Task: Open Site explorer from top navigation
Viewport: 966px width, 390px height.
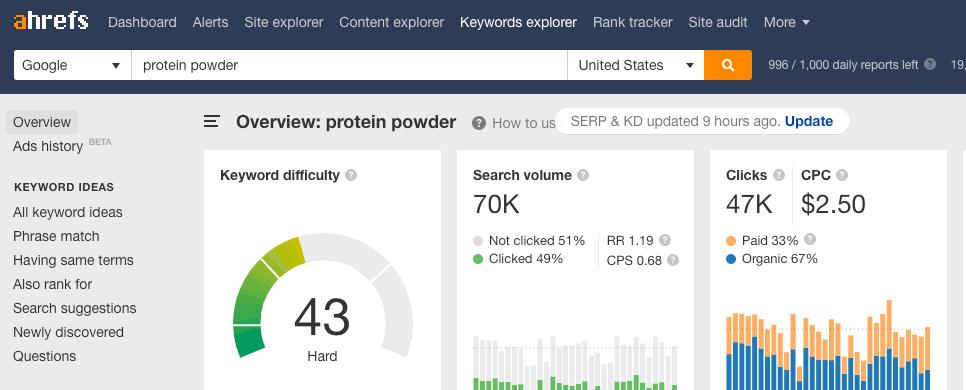Action: tap(283, 22)
